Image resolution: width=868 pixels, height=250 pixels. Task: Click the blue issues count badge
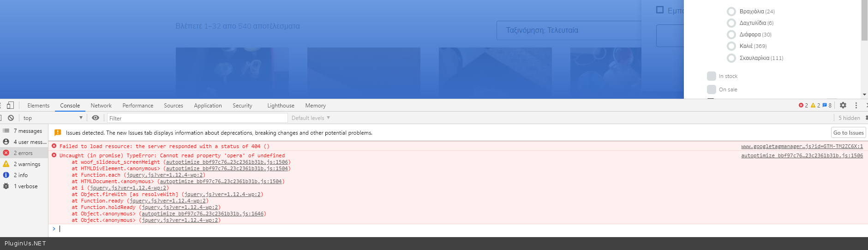827,106
